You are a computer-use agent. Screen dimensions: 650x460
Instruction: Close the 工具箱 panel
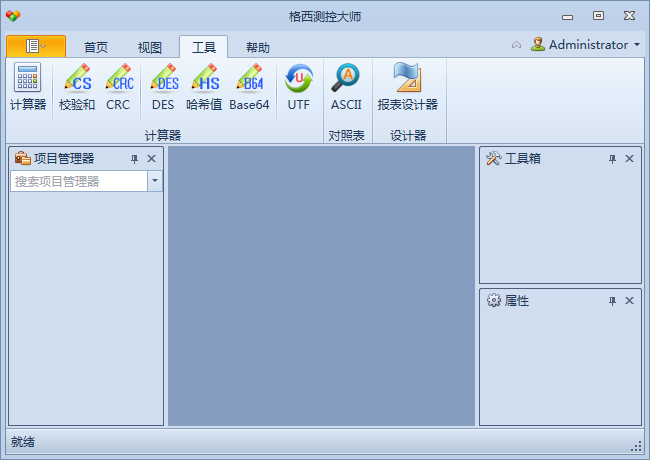629,159
